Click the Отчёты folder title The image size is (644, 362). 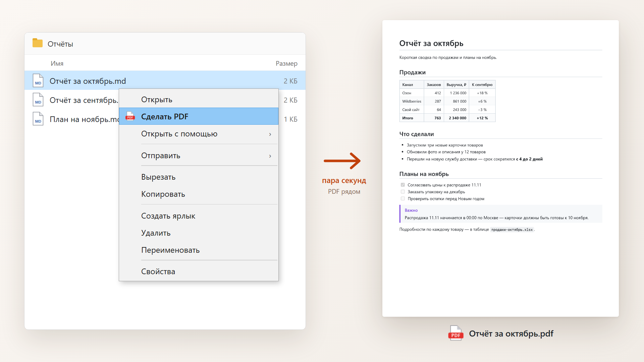click(x=60, y=44)
